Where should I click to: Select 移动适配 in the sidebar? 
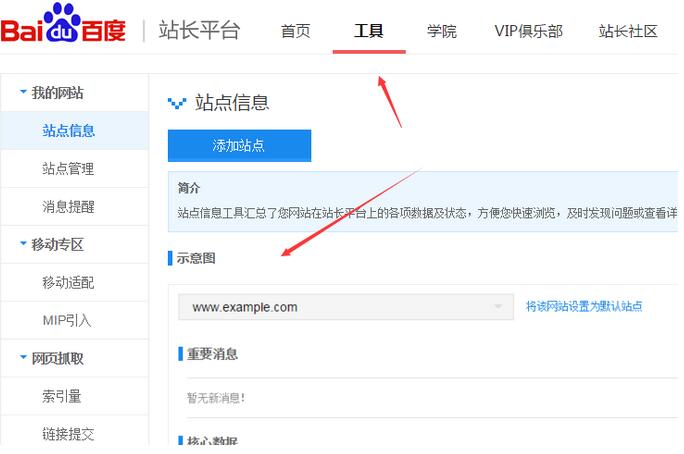[69, 283]
